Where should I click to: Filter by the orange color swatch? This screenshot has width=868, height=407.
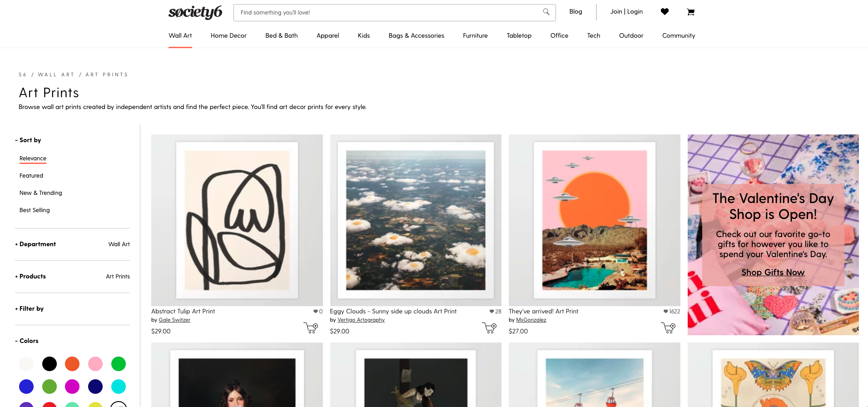72,364
